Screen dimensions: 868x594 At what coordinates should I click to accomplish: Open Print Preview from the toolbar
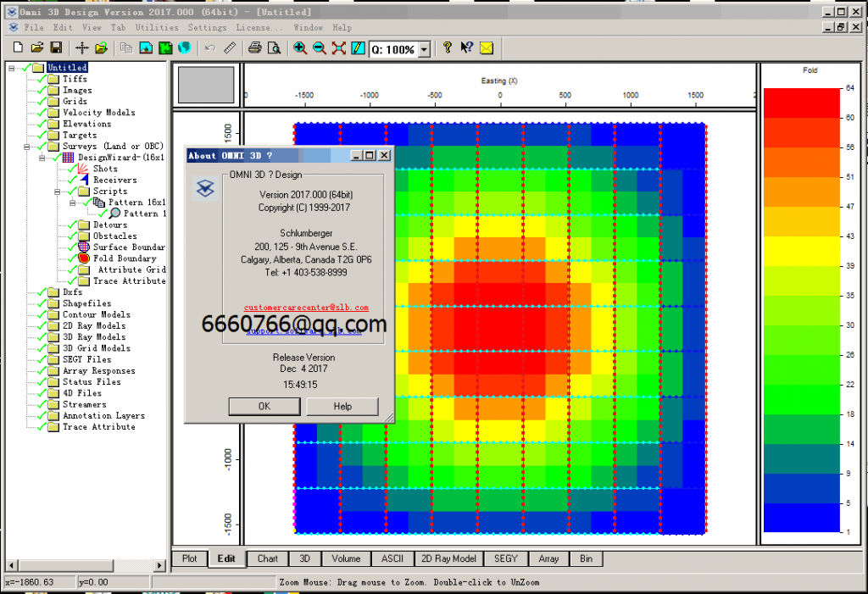coord(274,47)
